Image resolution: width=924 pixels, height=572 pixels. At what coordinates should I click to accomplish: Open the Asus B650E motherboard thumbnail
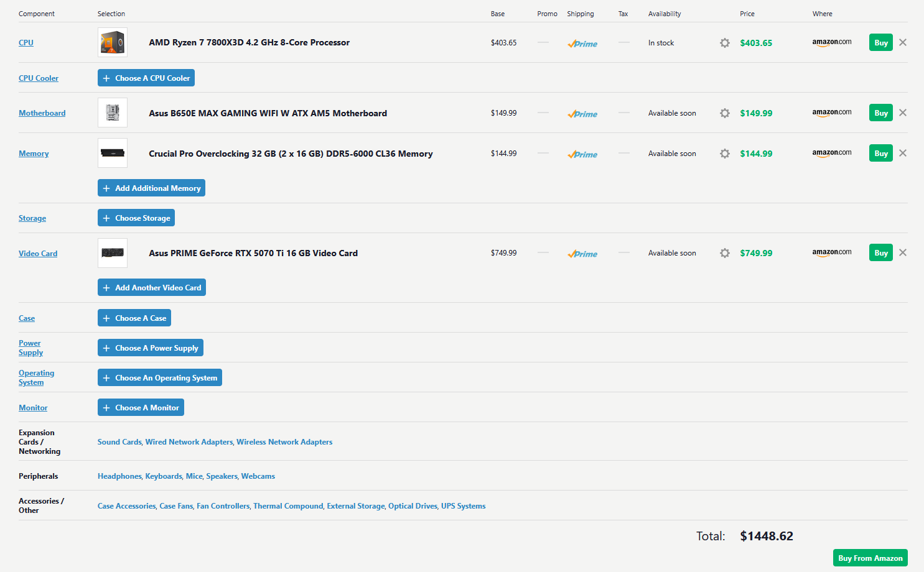pos(113,113)
